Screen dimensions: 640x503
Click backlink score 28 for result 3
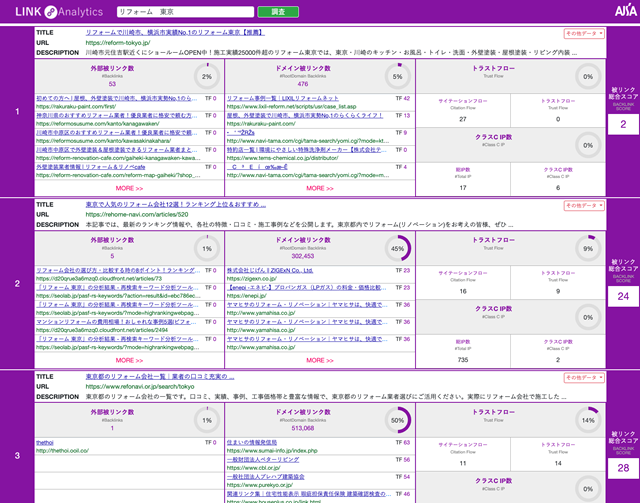[623, 468]
